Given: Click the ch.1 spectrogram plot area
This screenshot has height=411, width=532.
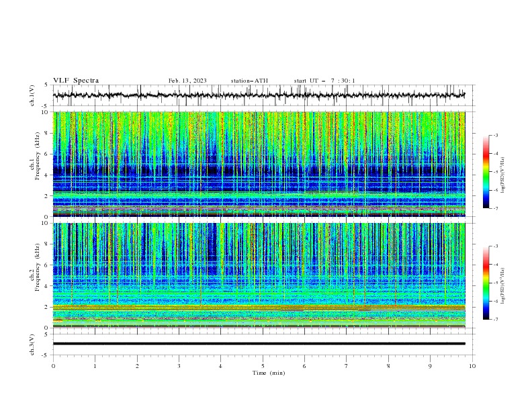Looking at the screenshot, I should [x=259, y=164].
